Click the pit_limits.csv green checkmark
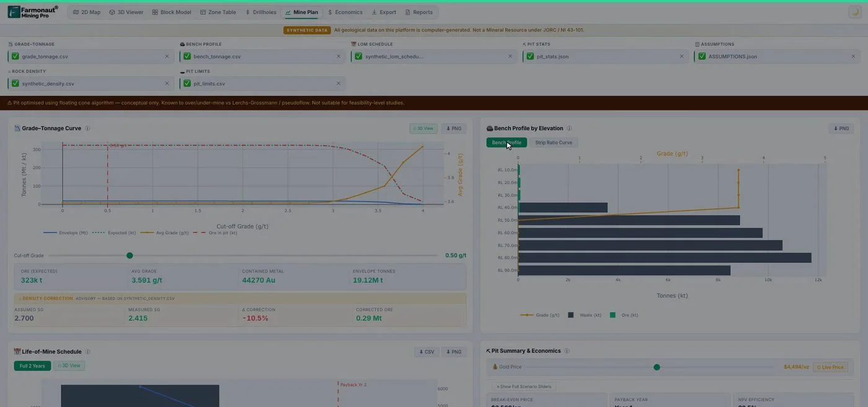Screen dimensions: 868x407 [x=187, y=83]
